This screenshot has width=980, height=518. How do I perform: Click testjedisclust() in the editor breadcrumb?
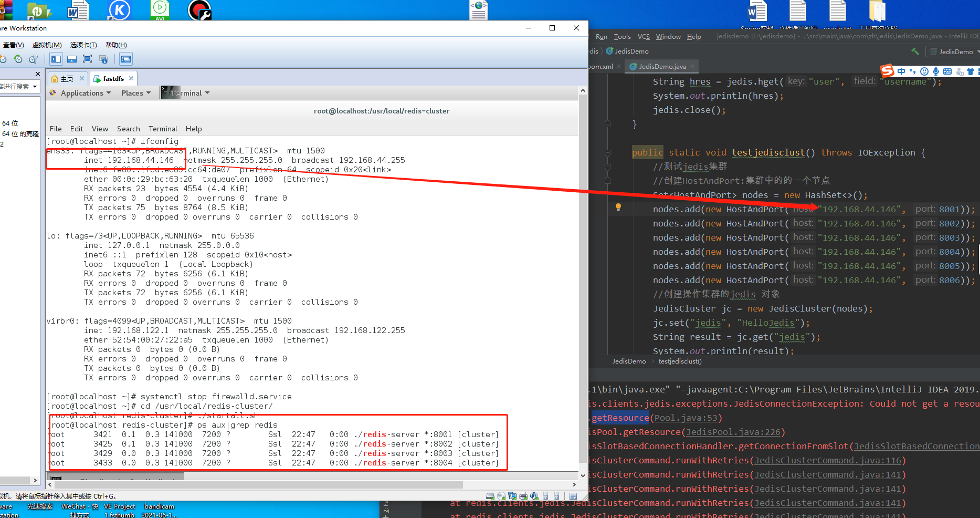(680, 361)
